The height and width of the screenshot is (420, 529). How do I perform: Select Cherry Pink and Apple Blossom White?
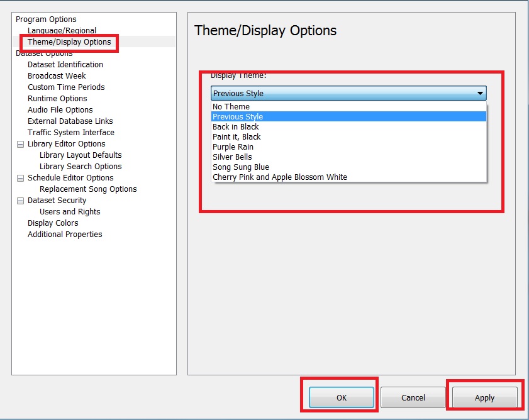click(280, 177)
